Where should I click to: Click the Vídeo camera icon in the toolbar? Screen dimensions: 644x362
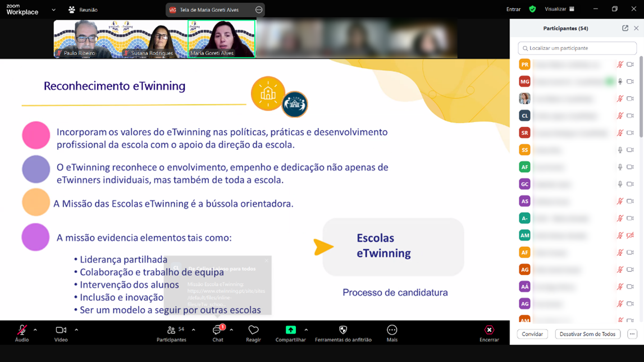coord(61,330)
